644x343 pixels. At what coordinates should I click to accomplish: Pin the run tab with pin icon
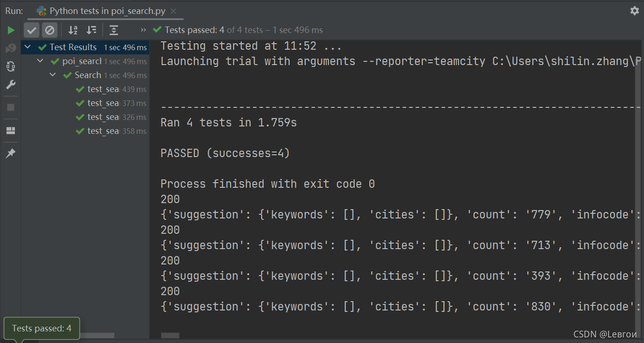(11, 153)
